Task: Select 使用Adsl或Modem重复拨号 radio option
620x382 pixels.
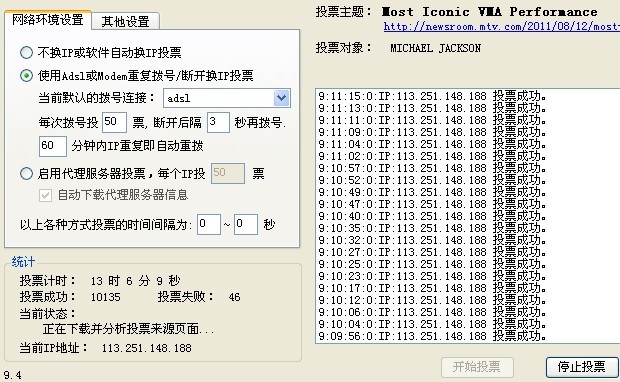Action: (x=26, y=76)
